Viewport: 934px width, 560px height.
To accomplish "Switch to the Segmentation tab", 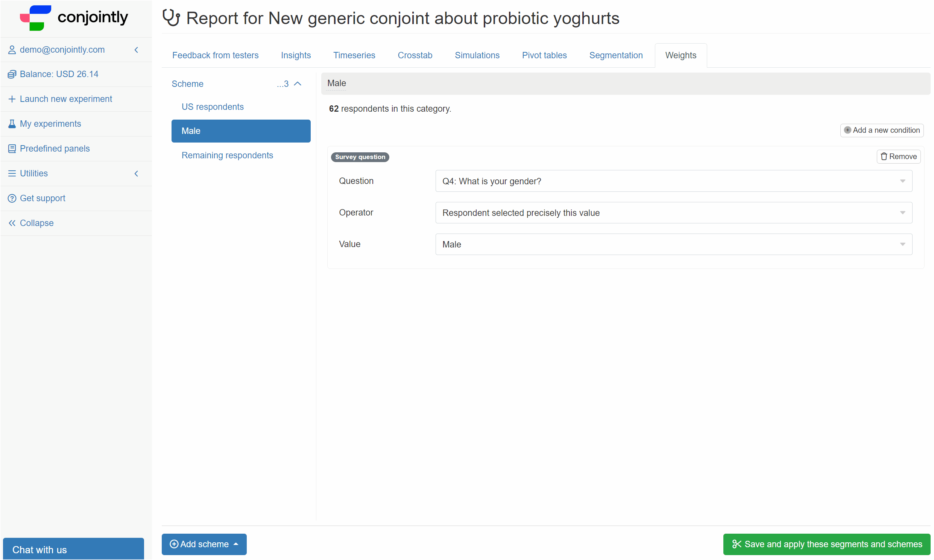I will point(615,55).
